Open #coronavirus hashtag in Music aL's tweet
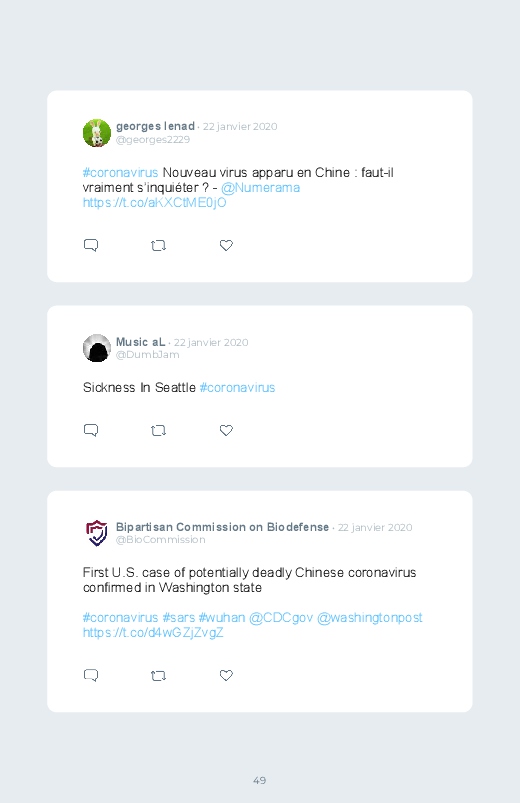 237,388
